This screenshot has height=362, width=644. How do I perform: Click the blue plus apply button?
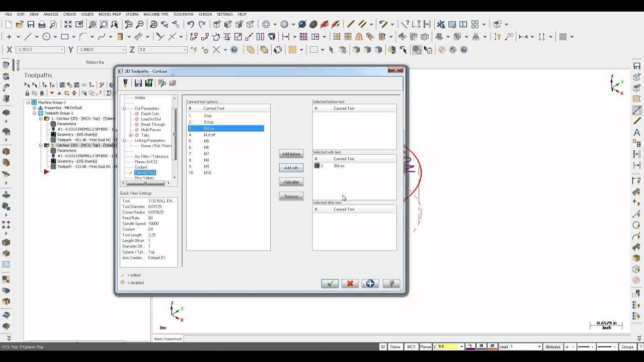[370, 284]
